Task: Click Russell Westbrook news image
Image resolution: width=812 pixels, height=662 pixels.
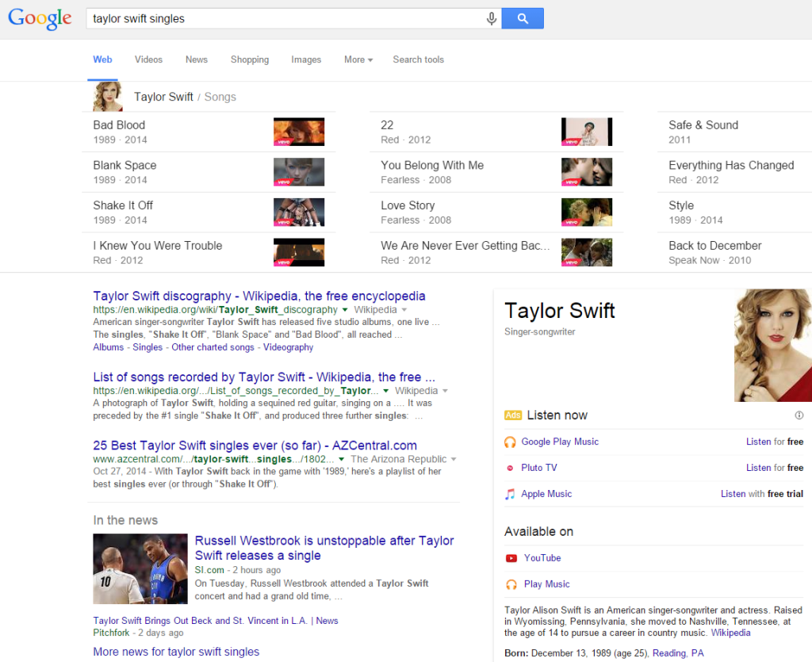Action: click(140, 568)
